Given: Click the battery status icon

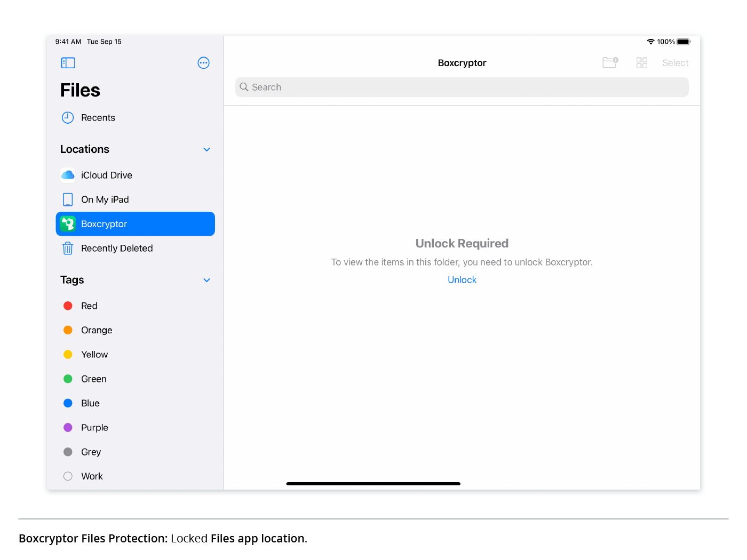Looking at the screenshot, I should click(684, 42).
